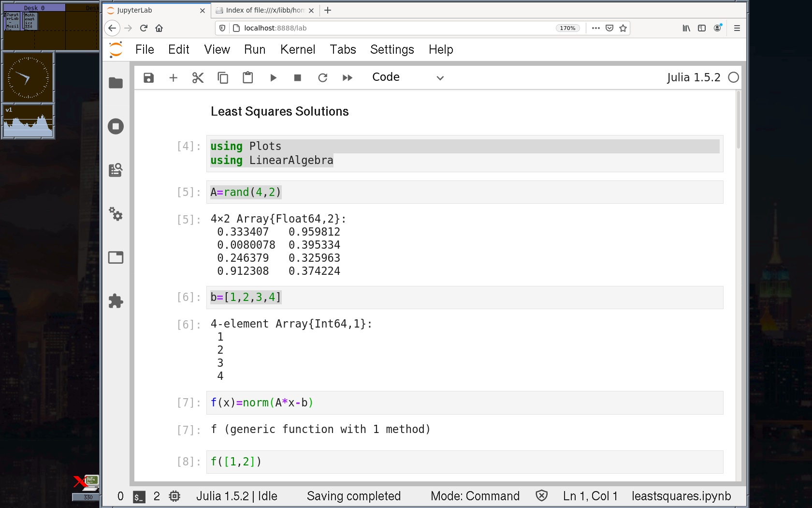Screen dimensions: 812x508
Task: Restart kernel and run all cells icon
Action: click(x=348, y=78)
